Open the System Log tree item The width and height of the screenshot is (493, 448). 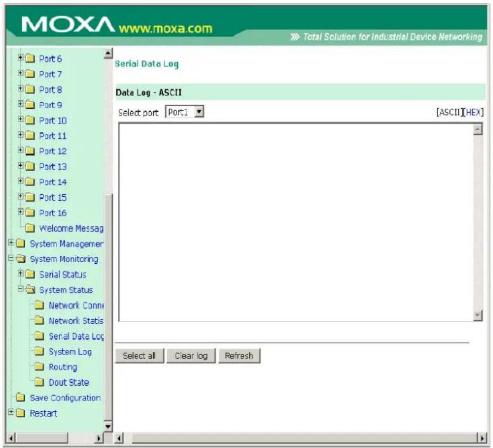tap(70, 351)
